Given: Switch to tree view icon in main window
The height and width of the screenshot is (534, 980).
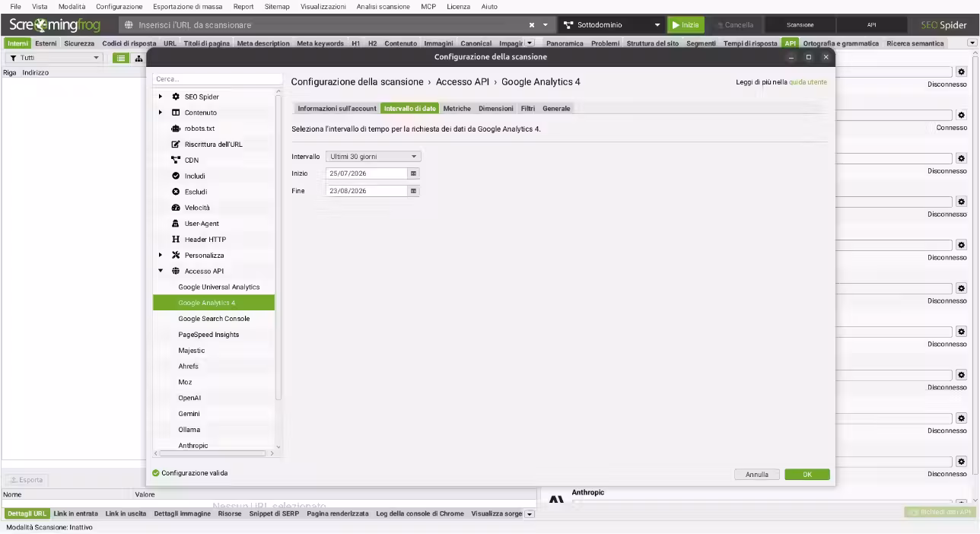Looking at the screenshot, I should click(138, 58).
